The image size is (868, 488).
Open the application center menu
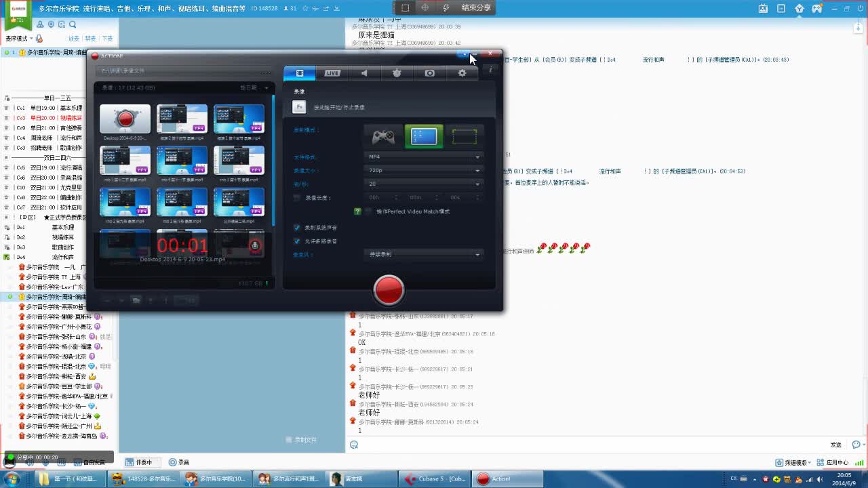pos(833,463)
